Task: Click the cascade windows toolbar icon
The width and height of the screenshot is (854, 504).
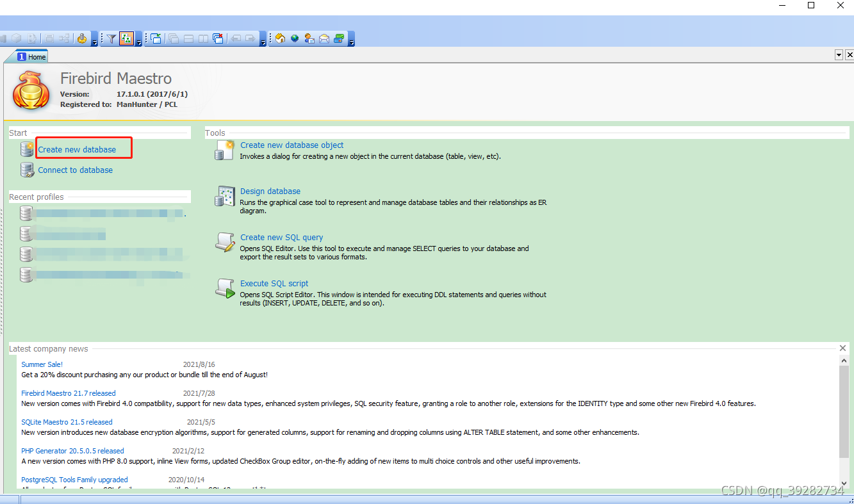Action: pos(174,39)
